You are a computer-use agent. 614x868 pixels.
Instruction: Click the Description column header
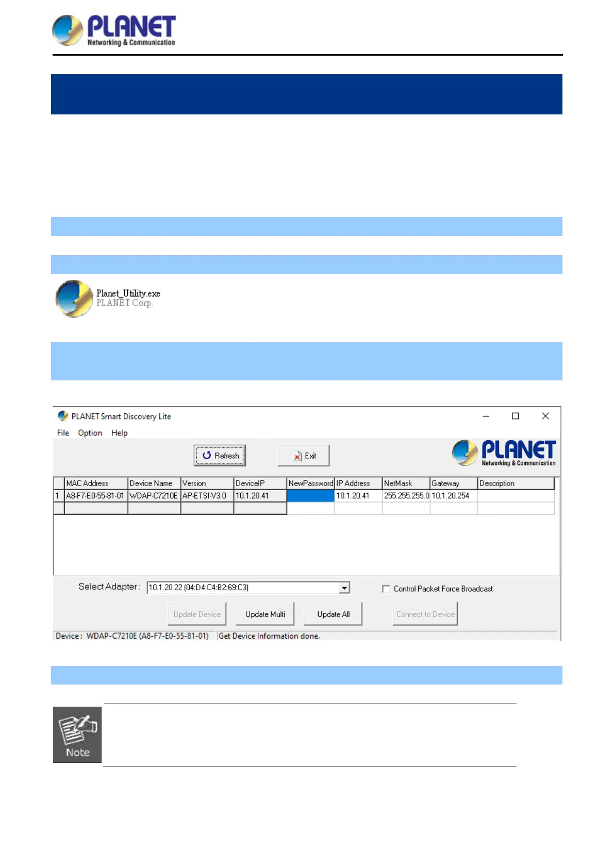pyautogui.click(x=516, y=483)
